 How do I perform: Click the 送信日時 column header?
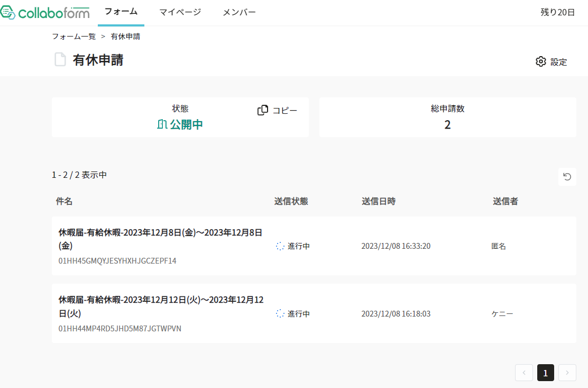379,202
